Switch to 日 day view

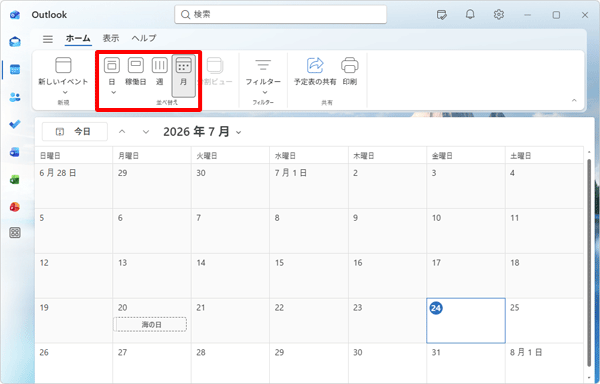[112, 71]
